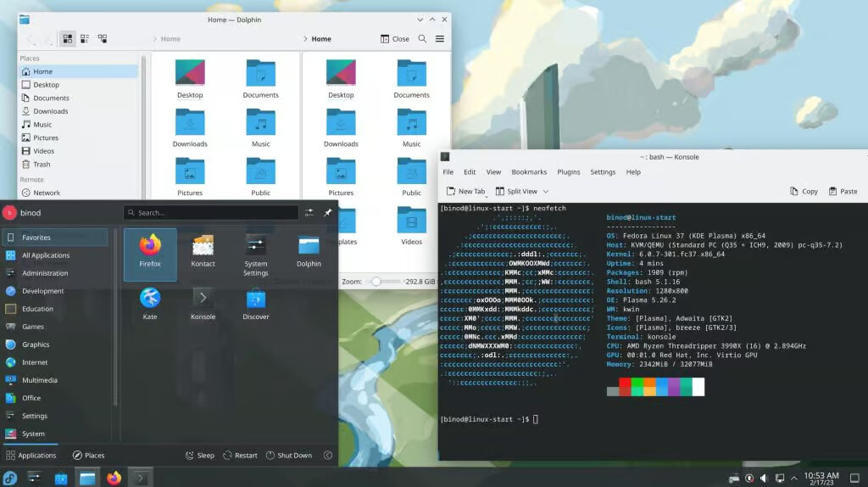Image resolution: width=868 pixels, height=487 pixels.
Task: Show hidden system tray icons arrow
Action: 793,478
